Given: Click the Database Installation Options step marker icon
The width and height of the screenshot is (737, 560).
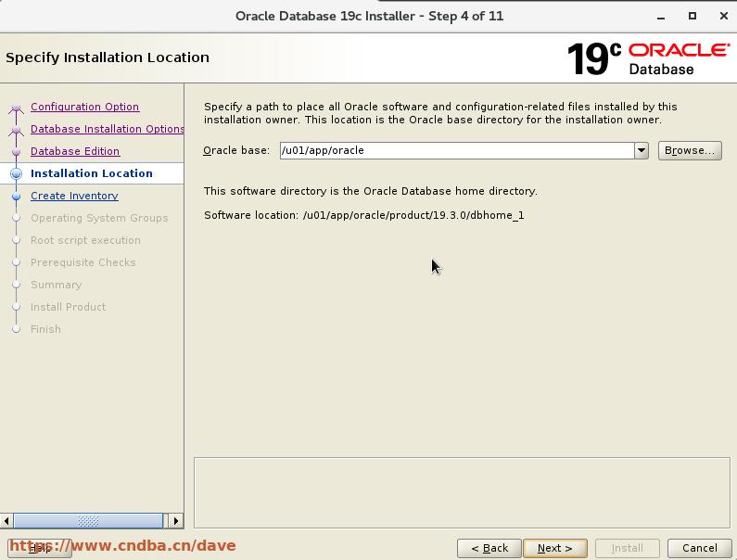Looking at the screenshot, I should point(17,130).
